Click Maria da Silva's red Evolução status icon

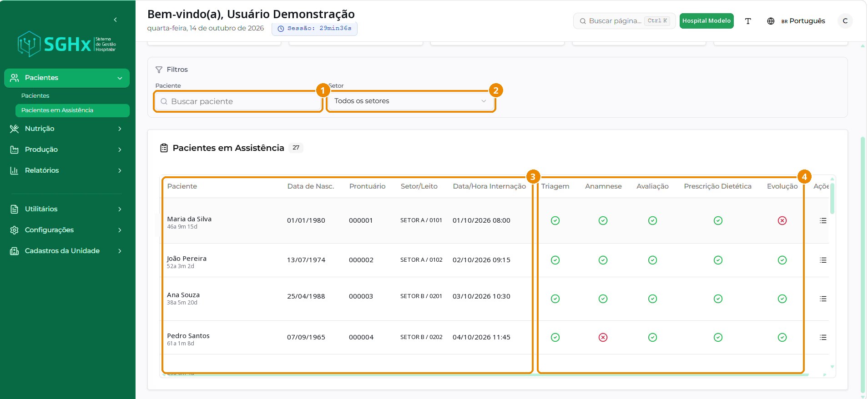tap(782, 220)
